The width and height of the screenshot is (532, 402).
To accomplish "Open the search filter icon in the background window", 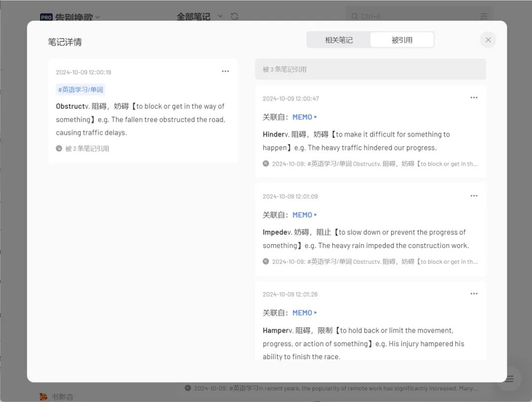I will pos(484,16).
